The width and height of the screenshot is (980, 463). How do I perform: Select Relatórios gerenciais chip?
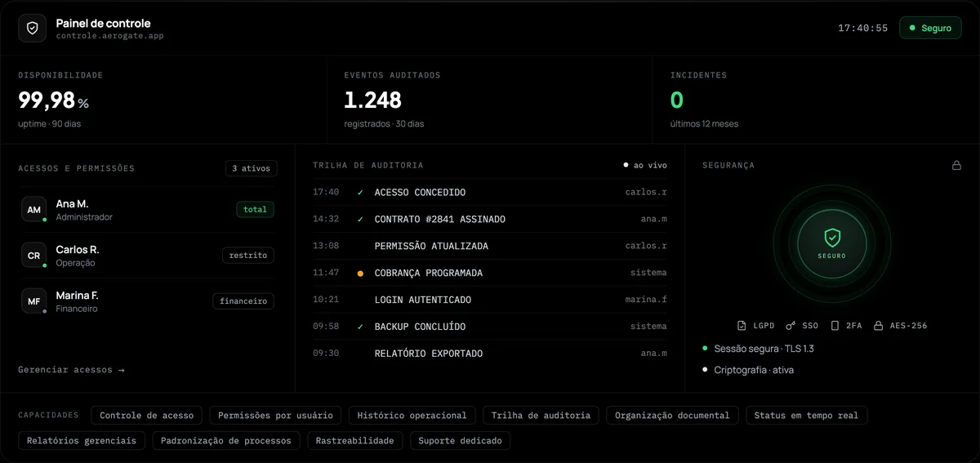82,441
